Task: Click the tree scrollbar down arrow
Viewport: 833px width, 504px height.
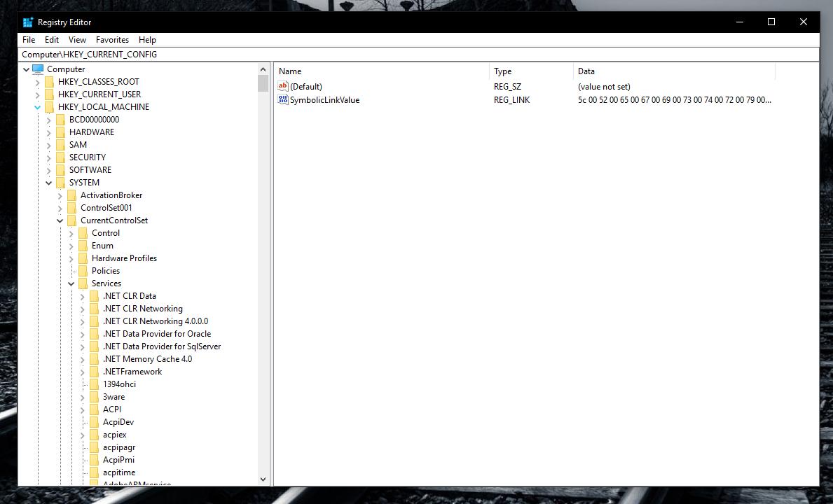Action: click(x=263, y=479)
